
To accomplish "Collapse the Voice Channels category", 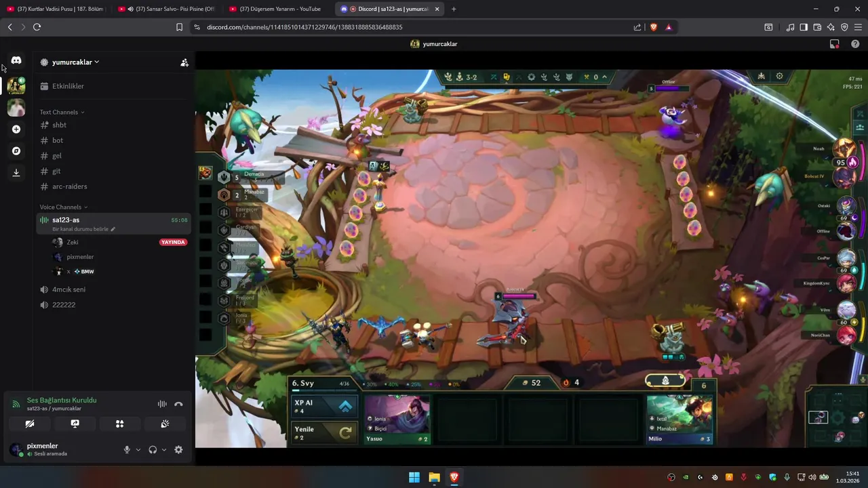I will click(x=64, y=207).
